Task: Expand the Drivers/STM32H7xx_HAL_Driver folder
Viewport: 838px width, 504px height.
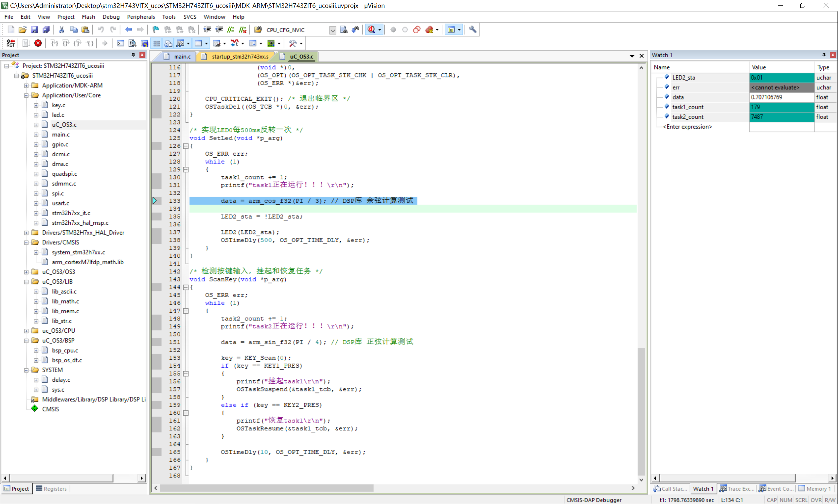Action: (x=26, y=233)
